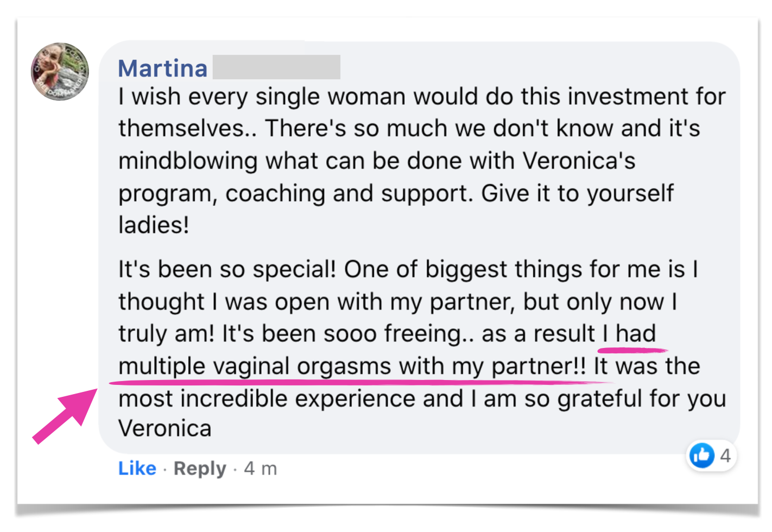The image size is (772, 532).
Task: Click the word 'ladies!' ending the first paragraph
Action: pos(154,225)
